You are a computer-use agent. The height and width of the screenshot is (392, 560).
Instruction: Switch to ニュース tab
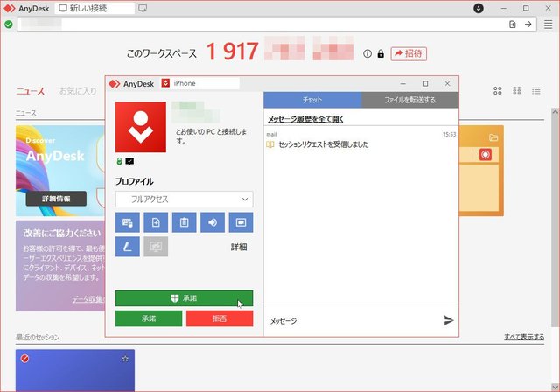[31, 91]
